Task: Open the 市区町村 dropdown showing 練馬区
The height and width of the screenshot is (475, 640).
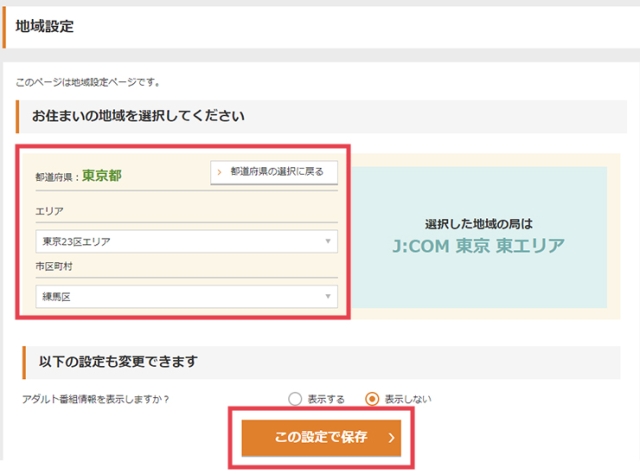Action: point(187,296)
